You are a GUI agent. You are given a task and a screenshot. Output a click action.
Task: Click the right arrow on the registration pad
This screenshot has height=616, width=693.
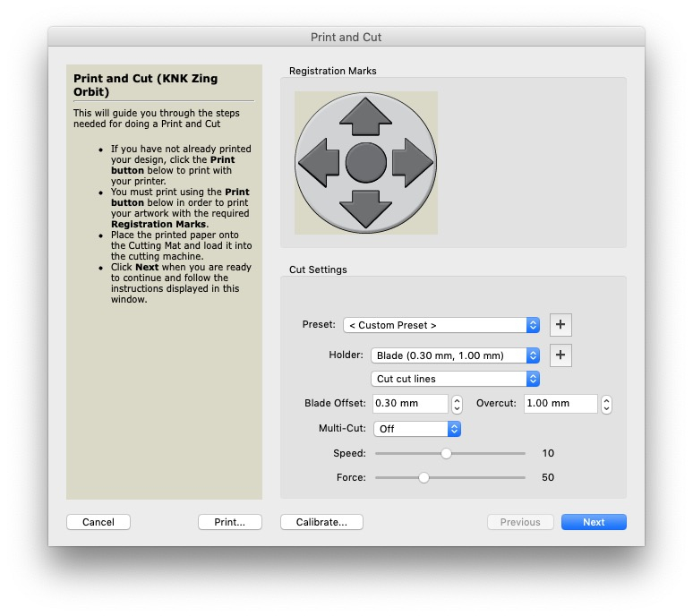coord(413,163)
